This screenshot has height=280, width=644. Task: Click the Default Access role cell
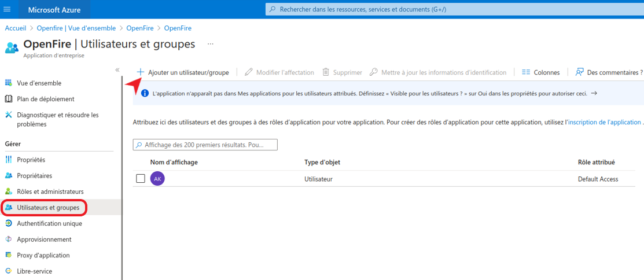click(598, 179)
